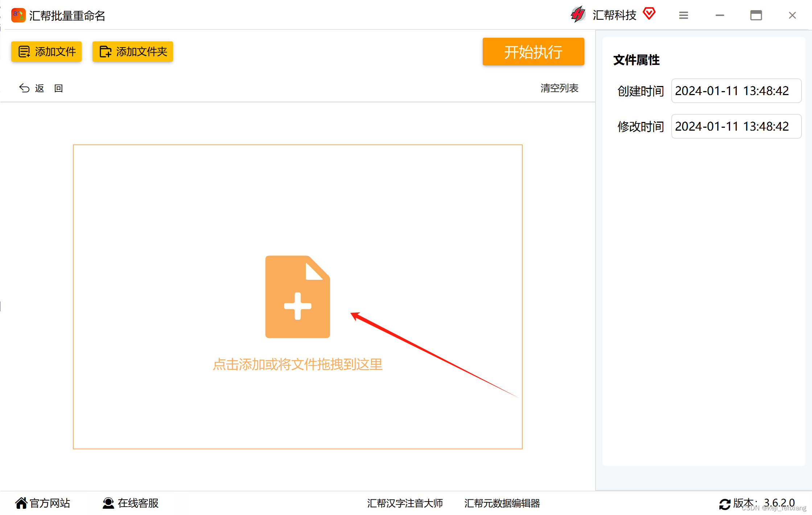Close the application window

tap(792, 15)
